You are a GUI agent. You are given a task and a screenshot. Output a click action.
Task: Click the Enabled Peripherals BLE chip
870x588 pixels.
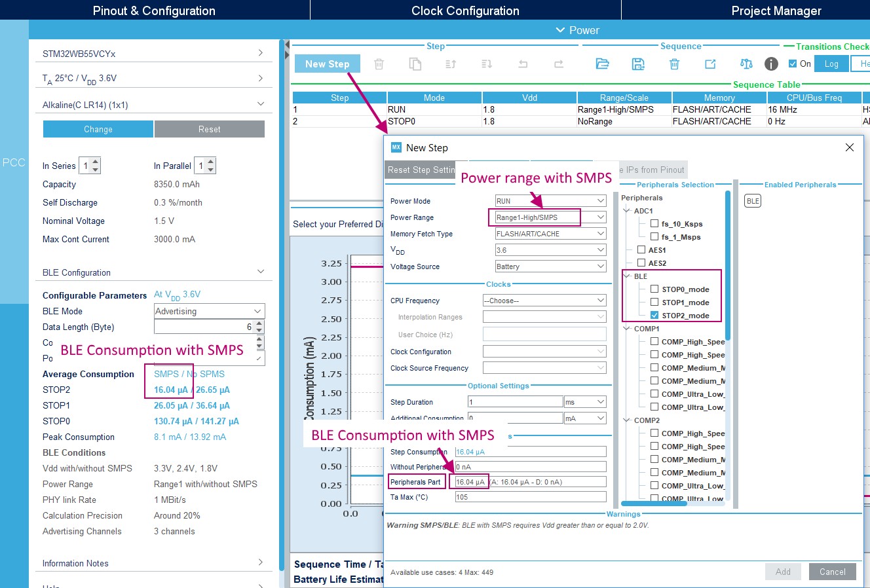pos(753,201)
